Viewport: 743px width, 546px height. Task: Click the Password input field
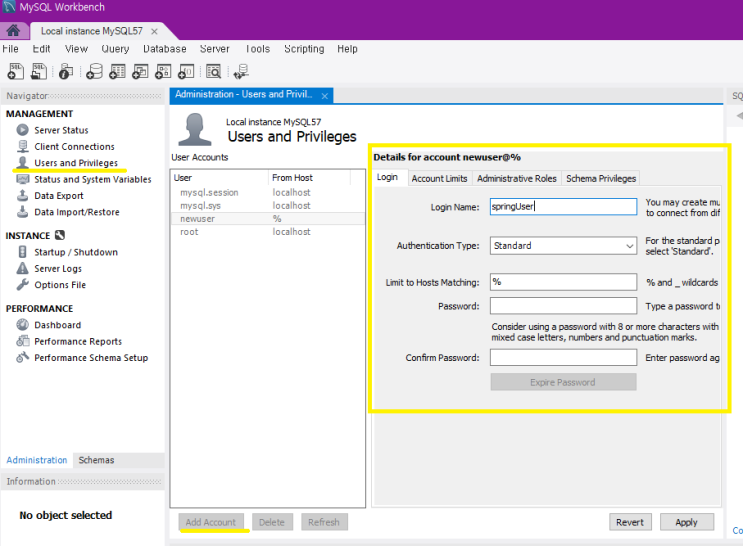(x=563, y=306)
